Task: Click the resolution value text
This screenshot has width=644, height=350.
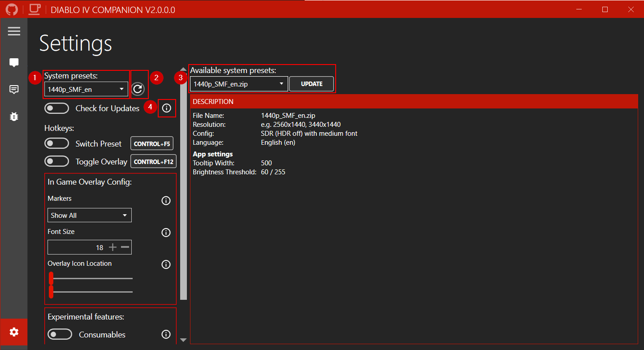Action: [301, 125]
